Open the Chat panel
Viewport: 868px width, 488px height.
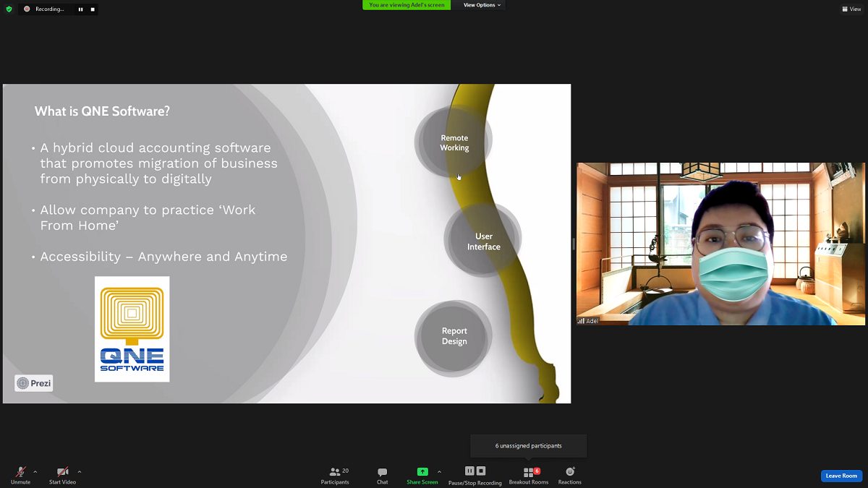coord(382,475)
